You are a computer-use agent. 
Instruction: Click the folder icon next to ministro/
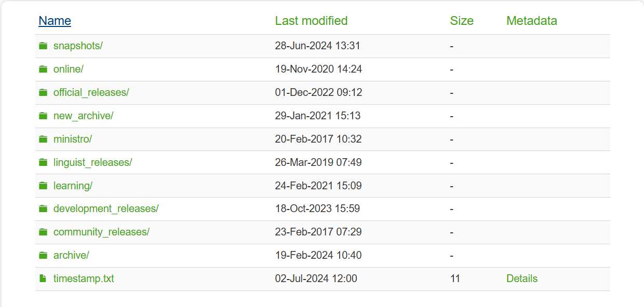43,139
